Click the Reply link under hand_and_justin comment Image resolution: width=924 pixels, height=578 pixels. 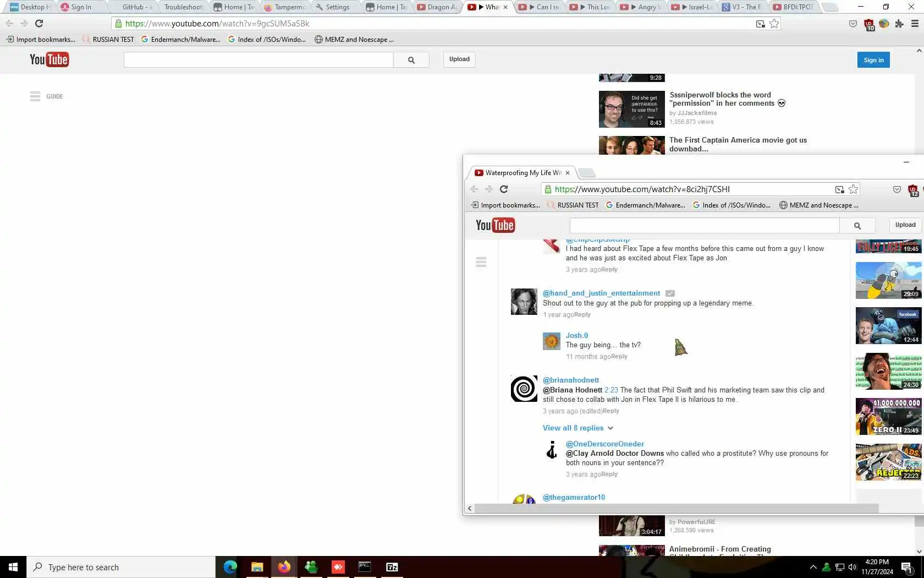(582, 315)
